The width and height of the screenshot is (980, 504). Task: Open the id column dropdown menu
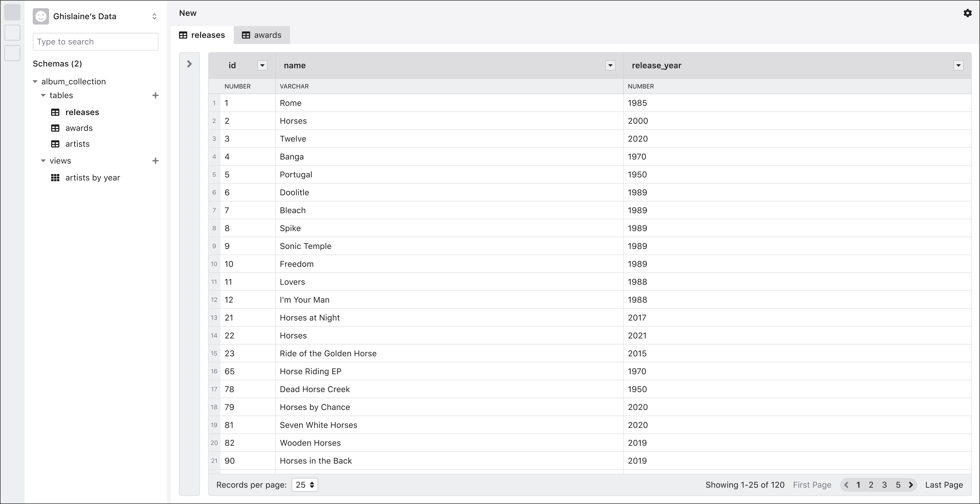click(x=262, y=65)
